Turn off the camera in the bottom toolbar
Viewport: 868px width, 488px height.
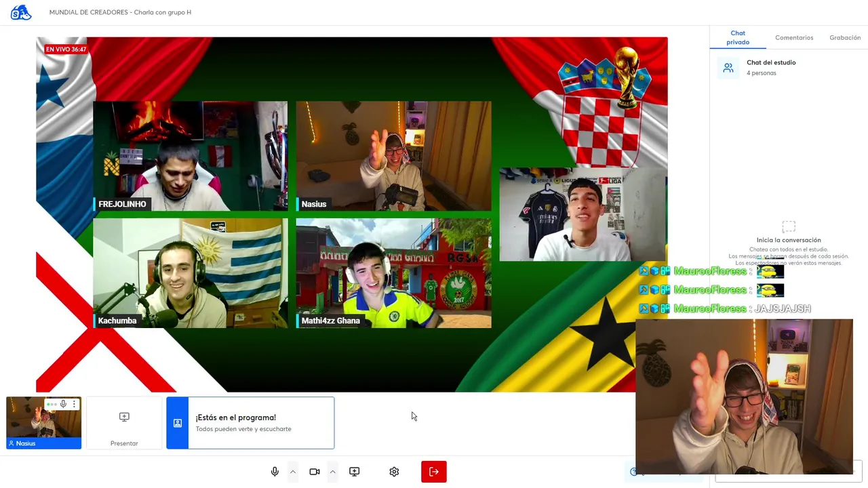coord(315,472)
